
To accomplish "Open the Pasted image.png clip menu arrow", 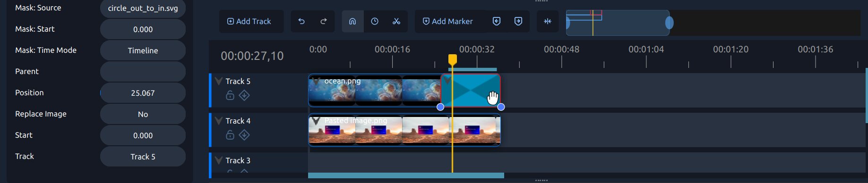I will 316,121.
